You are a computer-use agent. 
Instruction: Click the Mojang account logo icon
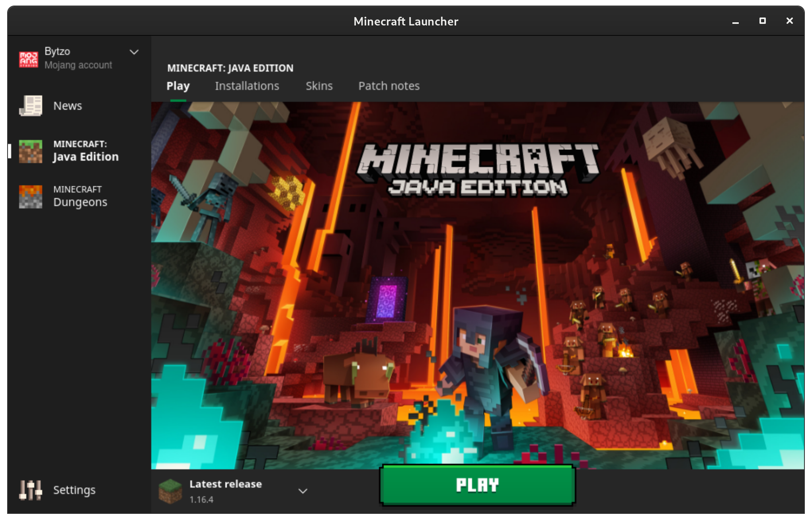[x=29, y=59]
